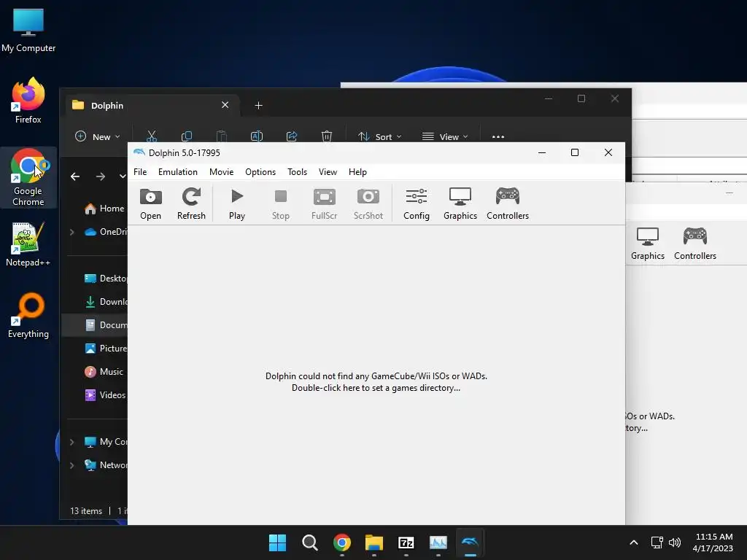This screenshot has height=560, width=747.
Task: Select Home in Explorer sidebar
Action: coord(105,209)
